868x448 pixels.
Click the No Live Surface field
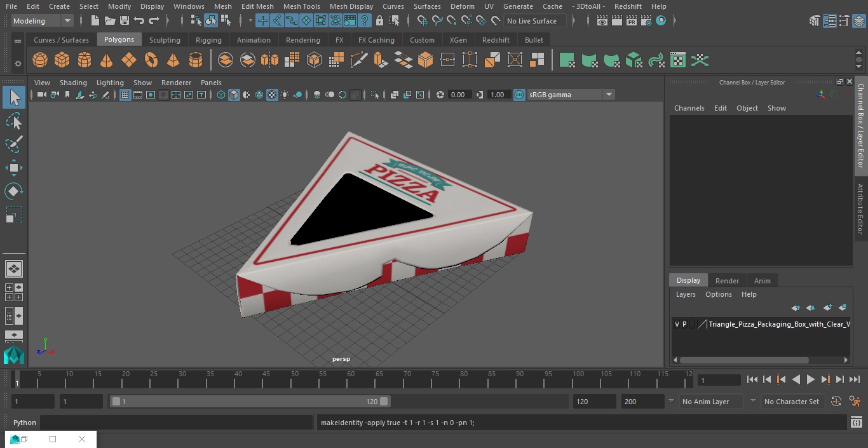(x=535, y=21)
